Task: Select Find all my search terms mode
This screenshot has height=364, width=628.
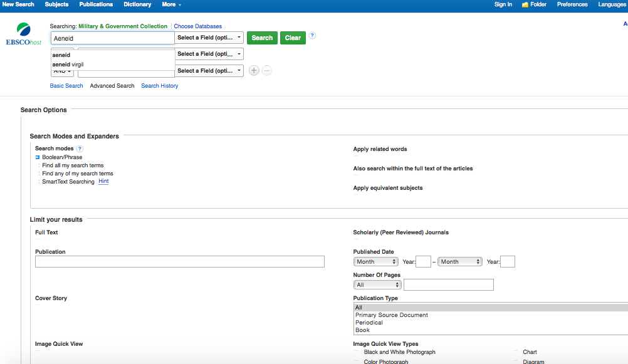Action: pyautogui.click(x=39, y=165)
